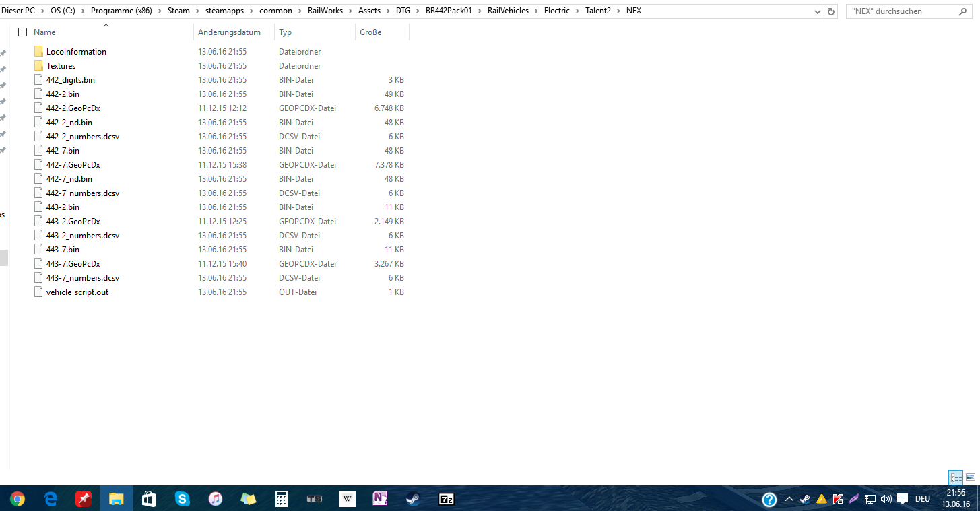Screen dimensions: 980x511
Task: Sort files by the Größe column
Action: pos(370,32)
